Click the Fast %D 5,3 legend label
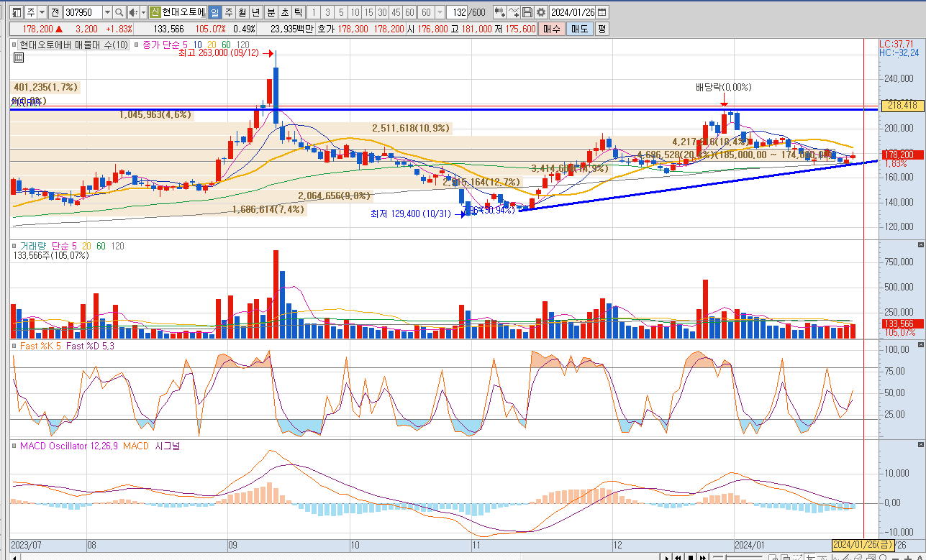Image resolution: width=926 pixels, height=560 pixels. [x=89, y=346]
